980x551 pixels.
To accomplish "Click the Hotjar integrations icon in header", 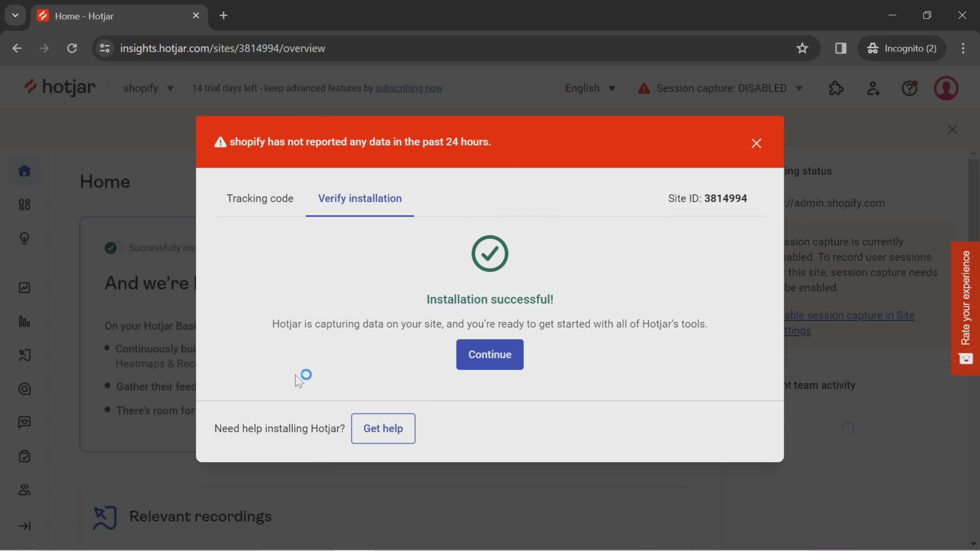I will pos(837,88).
